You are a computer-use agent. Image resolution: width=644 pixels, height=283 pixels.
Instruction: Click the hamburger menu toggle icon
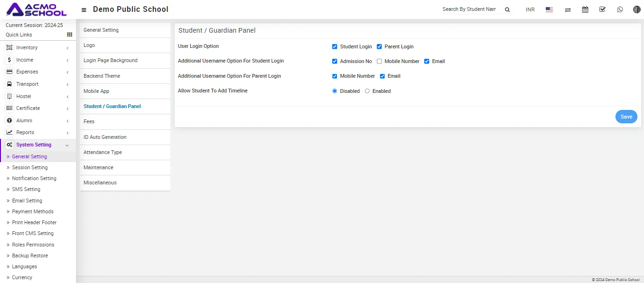pos(84,9)
